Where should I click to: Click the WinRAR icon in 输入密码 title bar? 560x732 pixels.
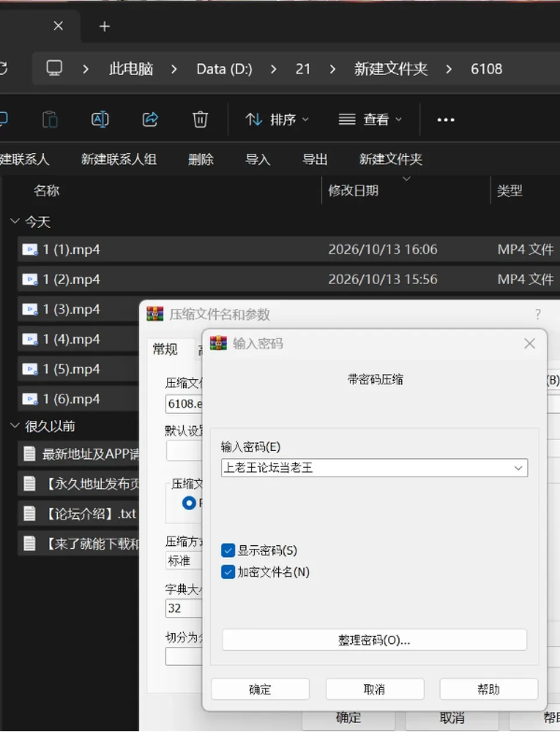coord(218,343)
